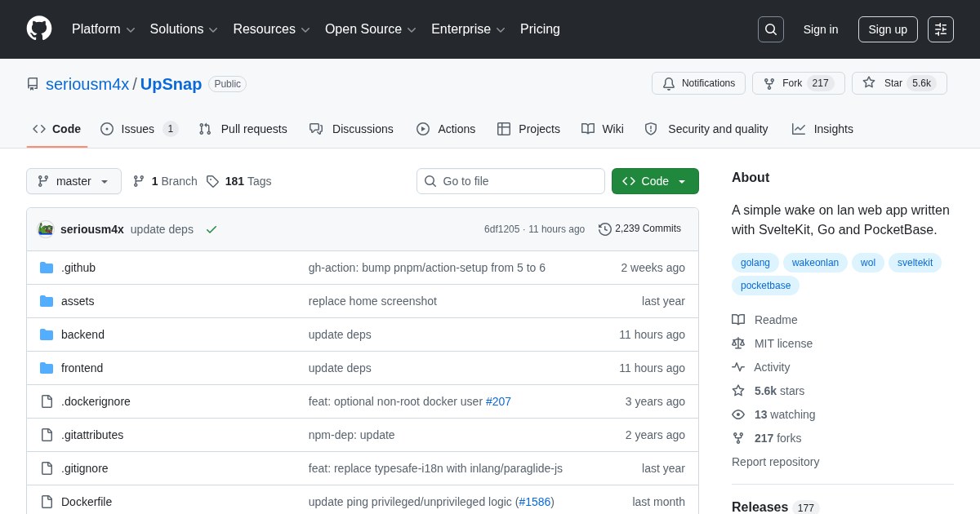Focus the Go to file search field
Image resolution: width=980 pixels, height=514 pixels.
click(x=510, y=181)
